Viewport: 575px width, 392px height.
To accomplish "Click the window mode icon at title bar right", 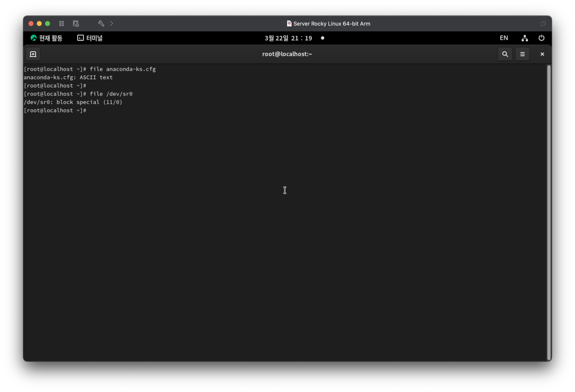I will (543, 24).
